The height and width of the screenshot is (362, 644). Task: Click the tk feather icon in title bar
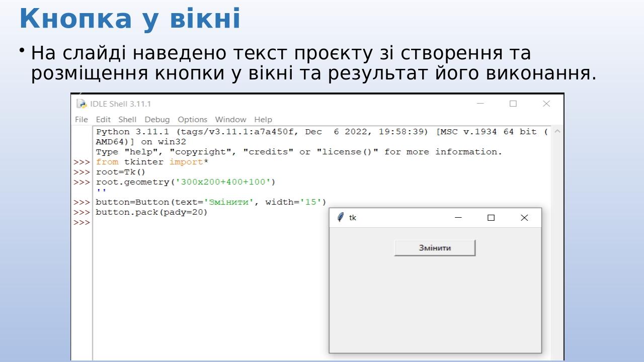(x=340, y=217)
